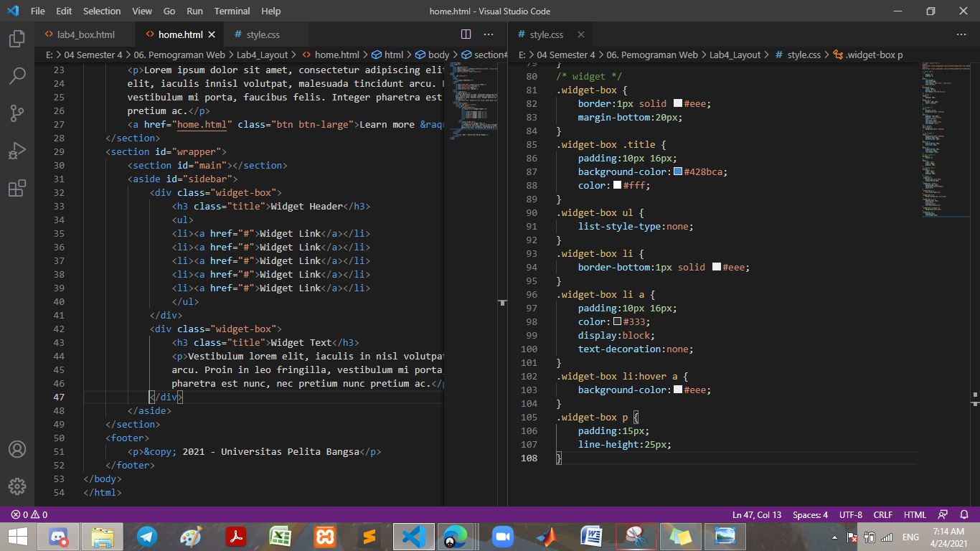Open notifications bell in status bar

tap(965, 515)
